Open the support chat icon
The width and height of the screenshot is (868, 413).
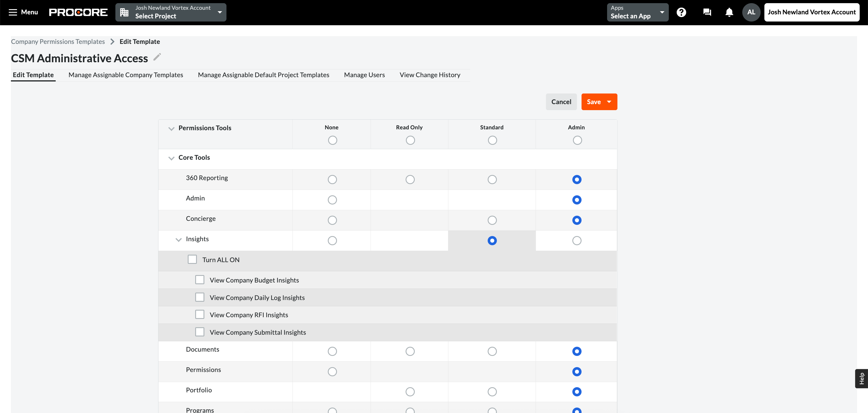coord(707,12)
